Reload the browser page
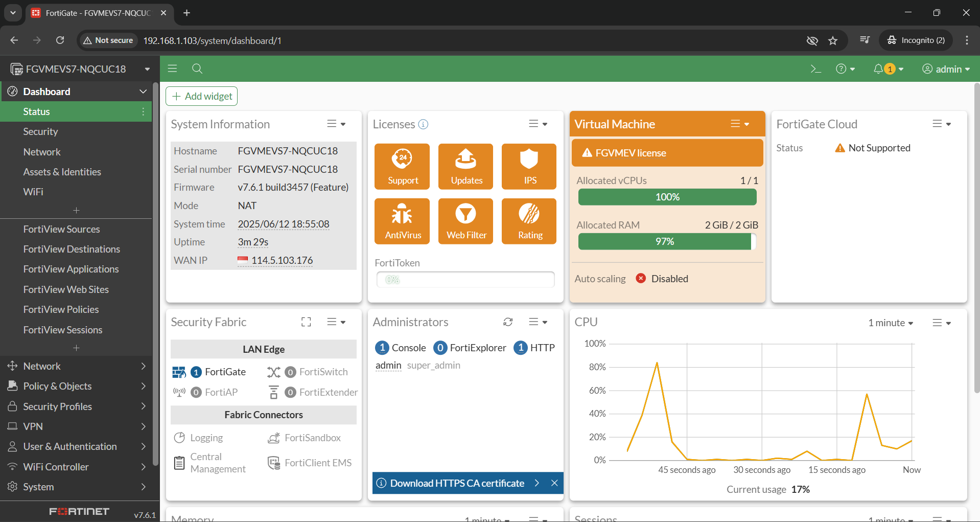980x522 pixels. coord(60,40)
